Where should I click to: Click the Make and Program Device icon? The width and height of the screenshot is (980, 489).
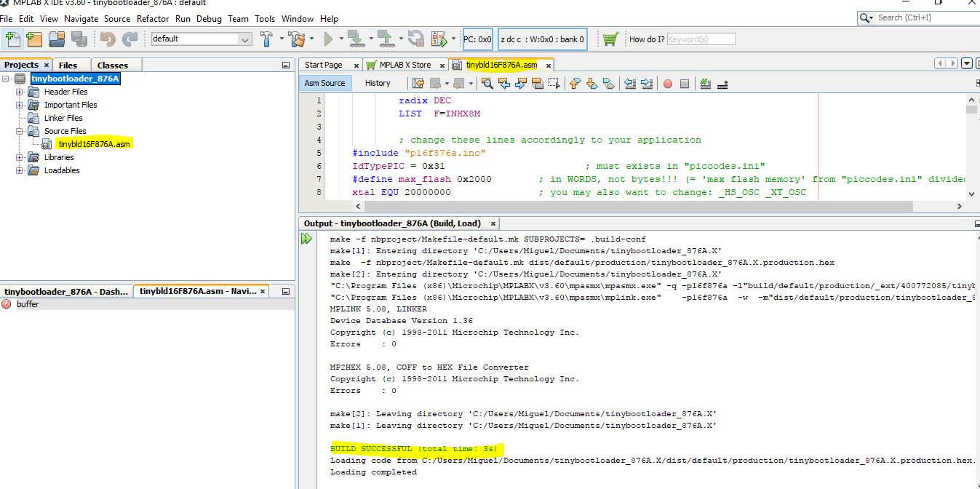coord(356,39)
